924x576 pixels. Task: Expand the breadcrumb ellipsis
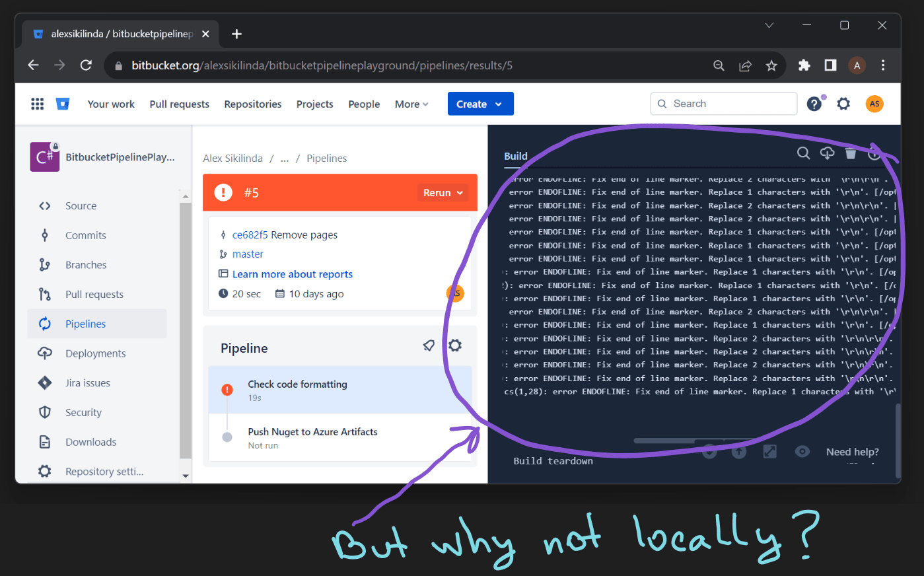click(x=285, y=159)
